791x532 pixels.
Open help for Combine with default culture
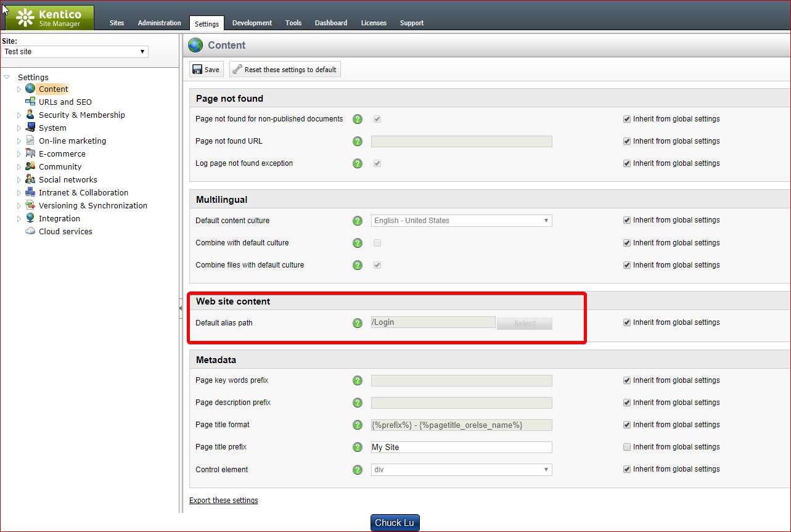358,243
